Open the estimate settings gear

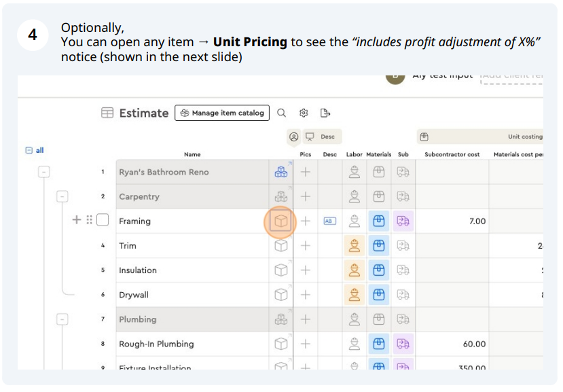(304, 113)
